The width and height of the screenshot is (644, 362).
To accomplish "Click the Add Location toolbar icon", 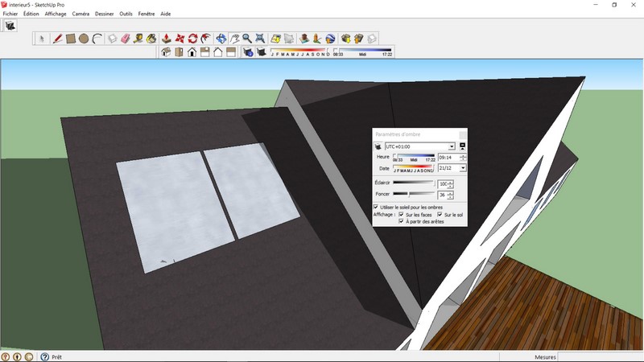I will (x=276, y=39).
